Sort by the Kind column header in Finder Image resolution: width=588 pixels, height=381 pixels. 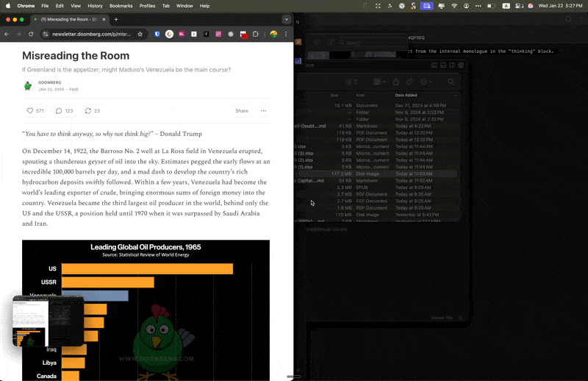click(360, 95)
